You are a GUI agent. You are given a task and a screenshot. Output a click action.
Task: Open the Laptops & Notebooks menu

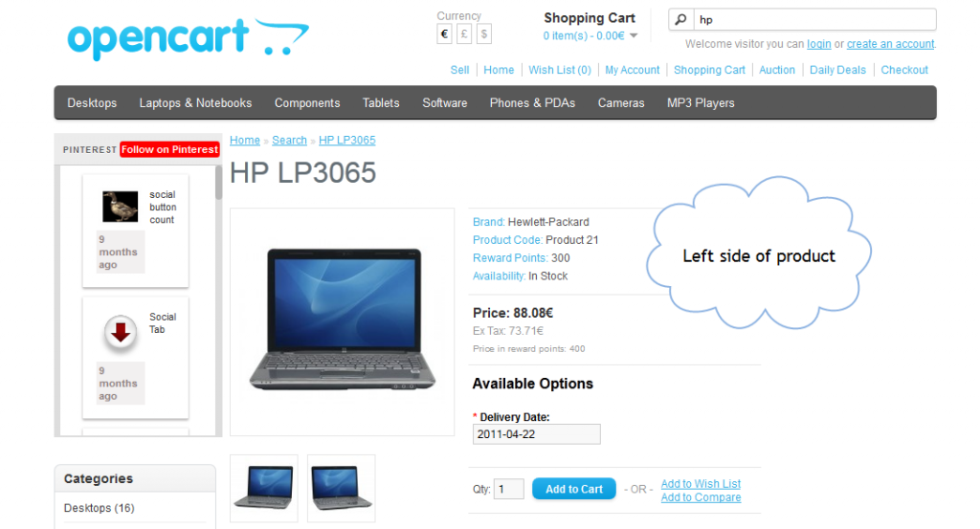pyautogui.click(x=195, y=103)
